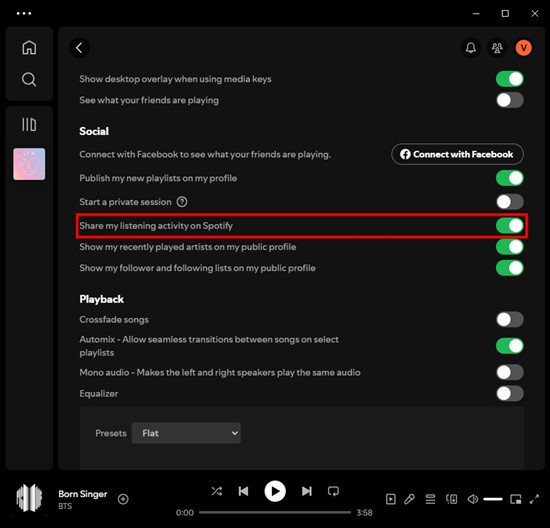This screenshot has width=550, height=528.
Task: Enable repeat
Action: point(333,491)
